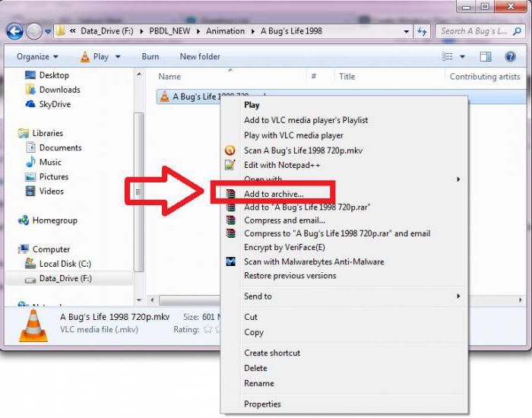Choose Add to archive... menu entry

coord(274,194)
